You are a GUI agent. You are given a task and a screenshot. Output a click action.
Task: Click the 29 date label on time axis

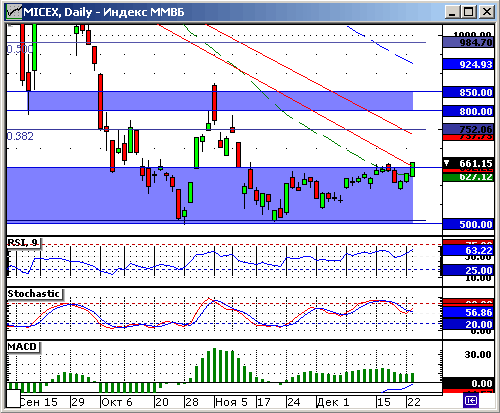coord(78,402)
